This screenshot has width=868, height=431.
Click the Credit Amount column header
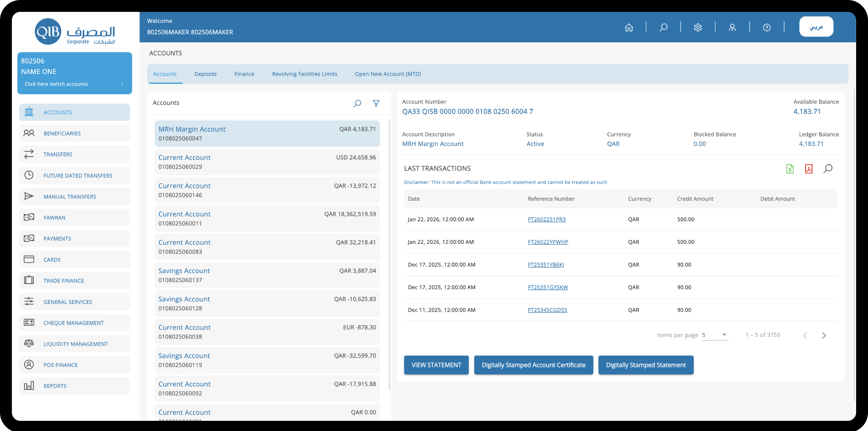pyautogui.click(x=695, y=199)
